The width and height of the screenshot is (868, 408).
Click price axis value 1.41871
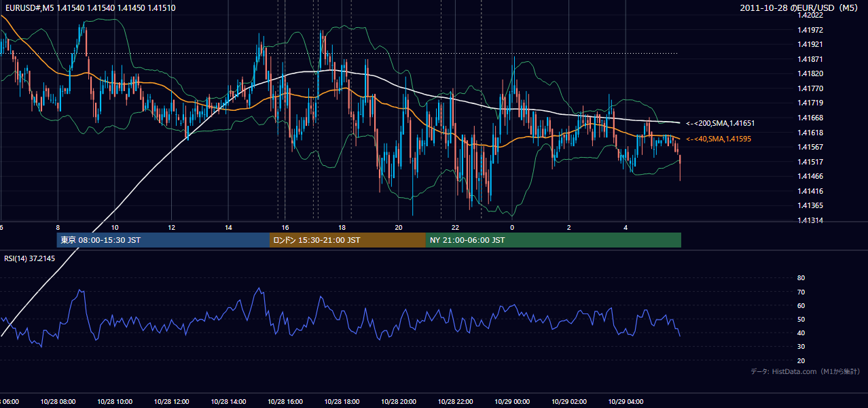(x=811, y=59)
